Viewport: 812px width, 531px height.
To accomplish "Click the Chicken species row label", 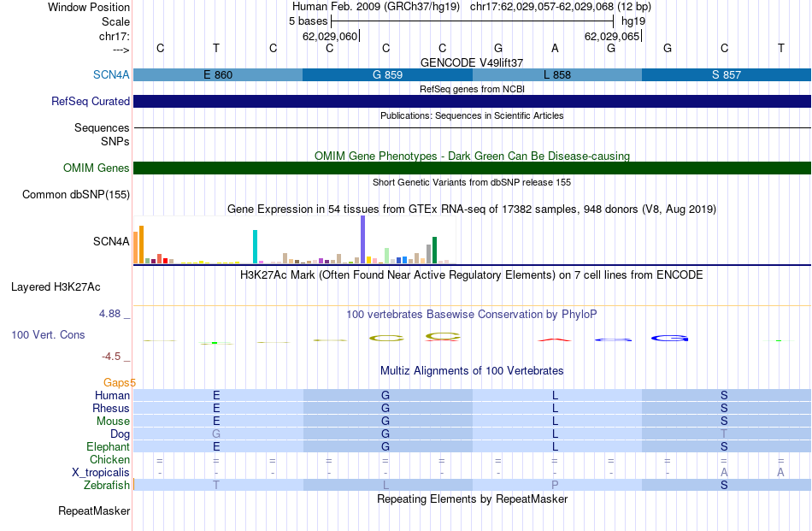I will [x=109, y=459].
